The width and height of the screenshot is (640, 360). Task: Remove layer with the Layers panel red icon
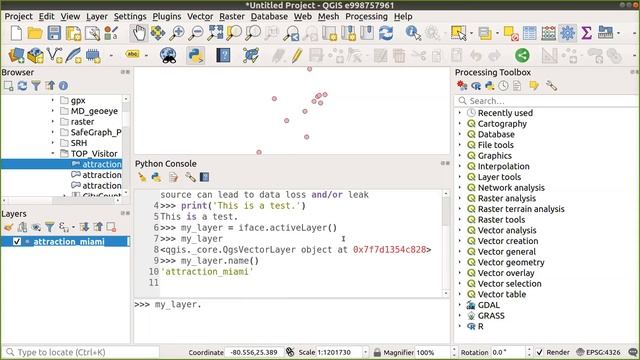111,227
